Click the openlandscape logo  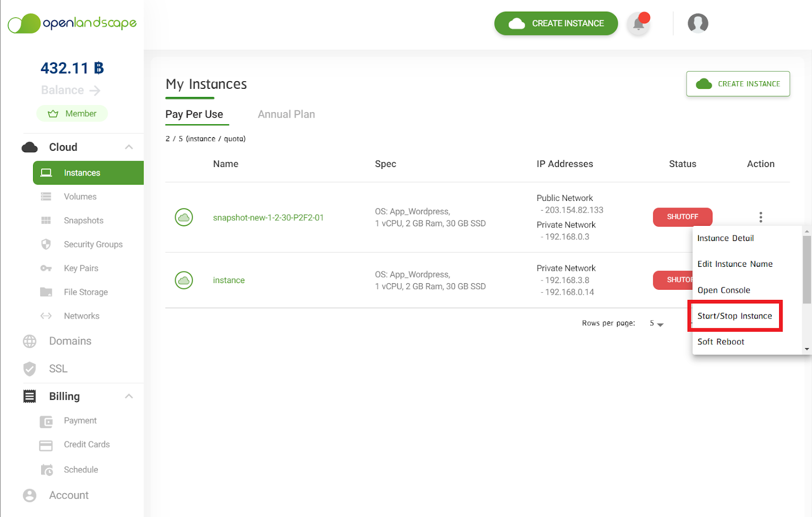point(72,23)
